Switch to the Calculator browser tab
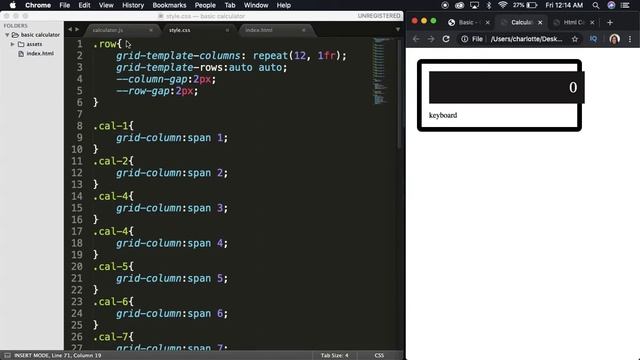Viewport: 640px width, 360px height. [x=522, y=22]
